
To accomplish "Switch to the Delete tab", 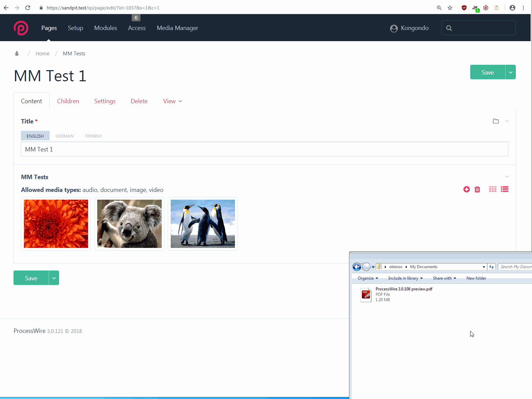I will click(x=139, y=101).
